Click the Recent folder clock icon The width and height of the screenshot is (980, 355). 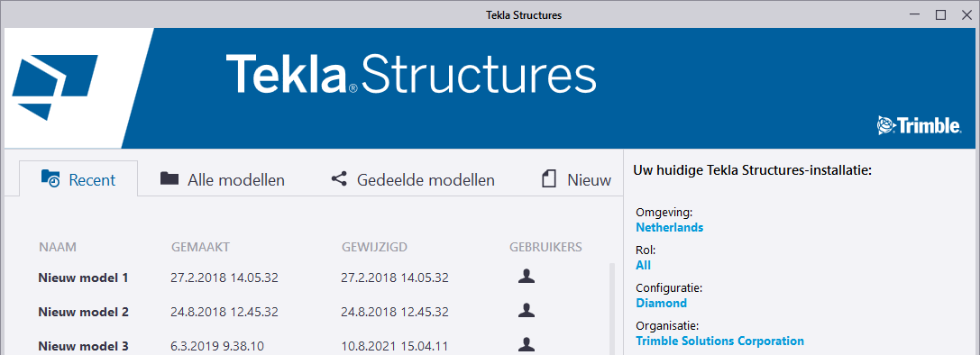coord(50,178)
